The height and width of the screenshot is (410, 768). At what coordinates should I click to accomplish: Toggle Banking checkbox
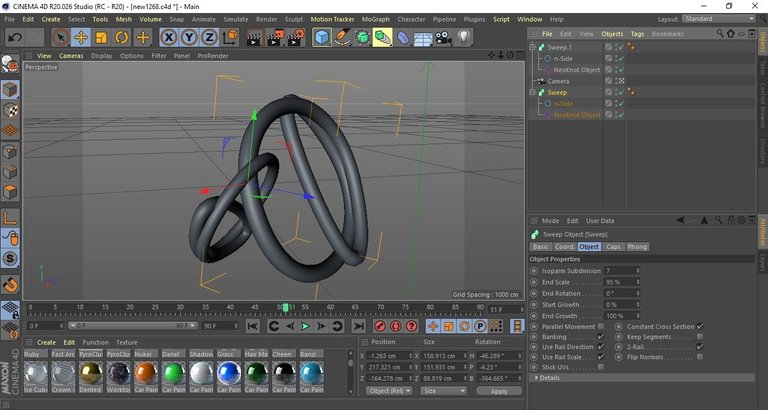tap(601, 337)
